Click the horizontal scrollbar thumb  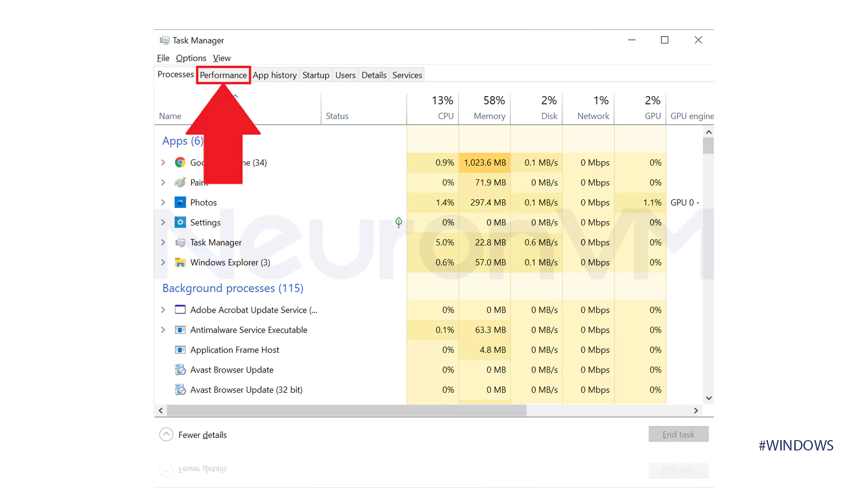(x=347, y=410)
